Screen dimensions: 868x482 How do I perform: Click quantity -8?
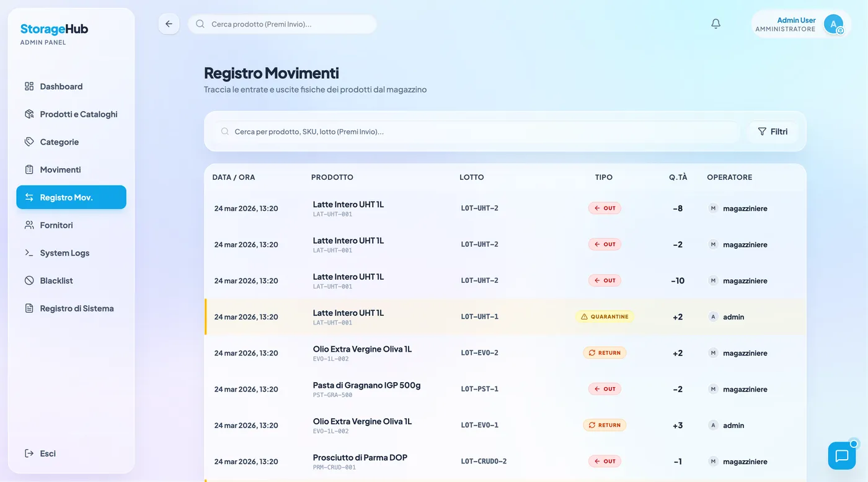[678, 208]
